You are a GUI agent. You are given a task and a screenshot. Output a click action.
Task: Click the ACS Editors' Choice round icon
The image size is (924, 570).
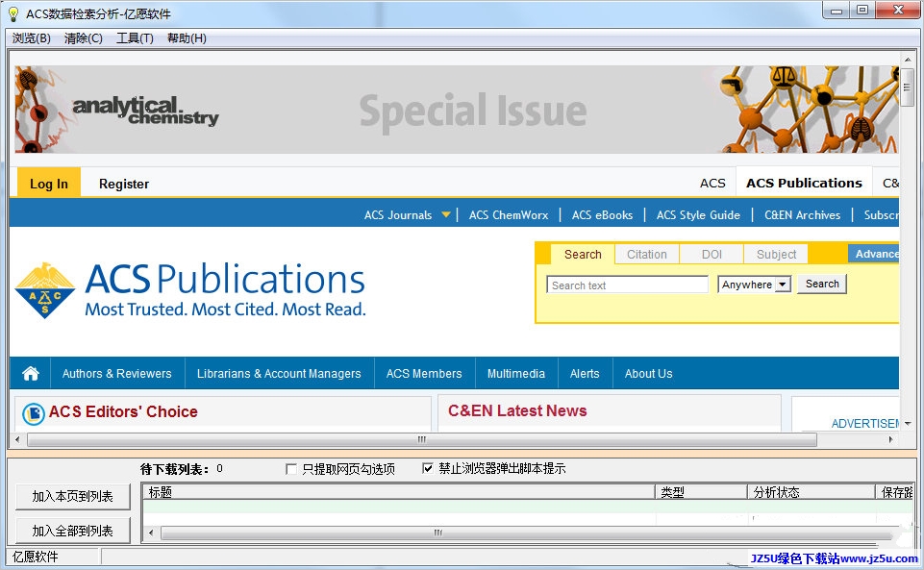coord(34,413)
